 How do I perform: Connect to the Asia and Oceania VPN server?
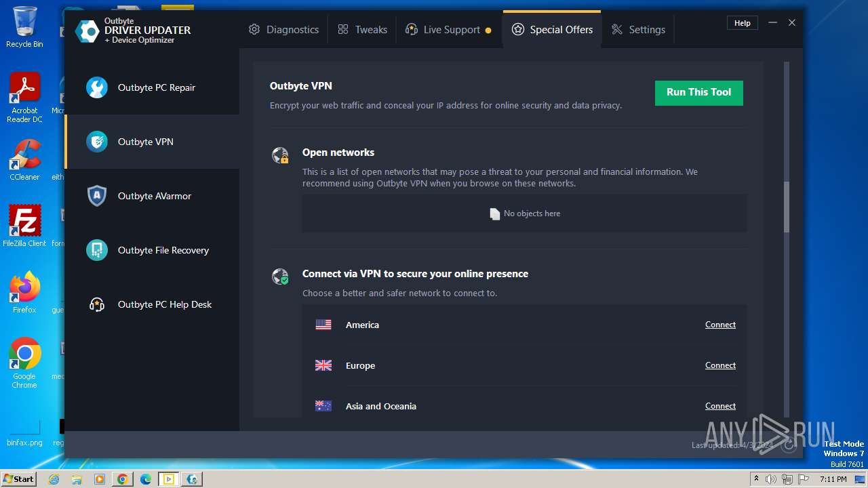click(720, 406)
